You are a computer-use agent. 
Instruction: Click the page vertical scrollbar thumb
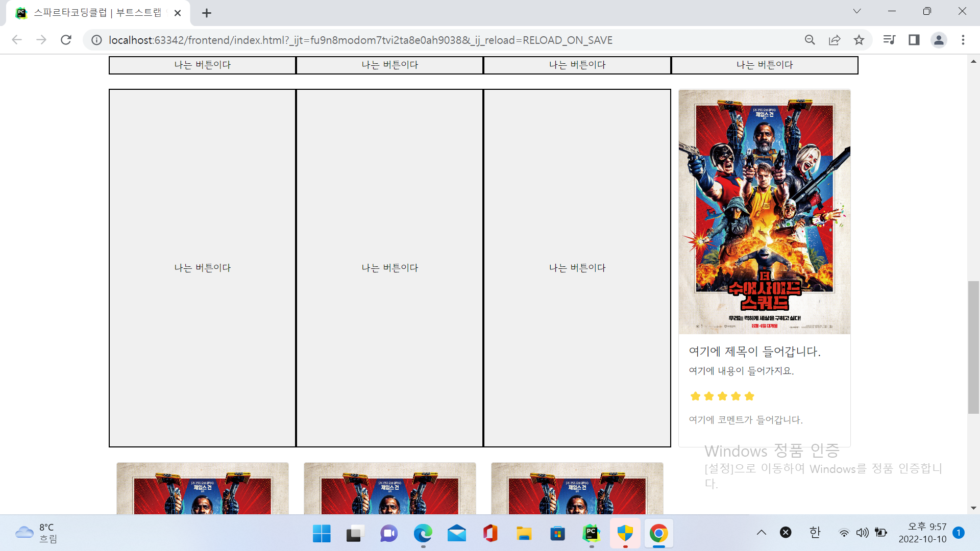click(973, 347)
